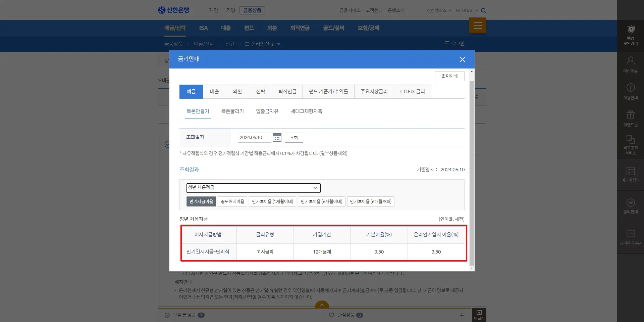Open 예금/신탁 main navigation menu
The width and height of the screenshot is (644, 322).
pos(175,28)
